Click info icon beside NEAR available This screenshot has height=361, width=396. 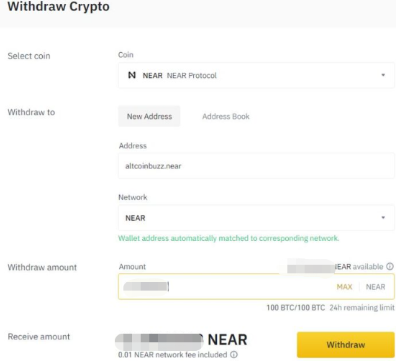(x=390, y=267)
